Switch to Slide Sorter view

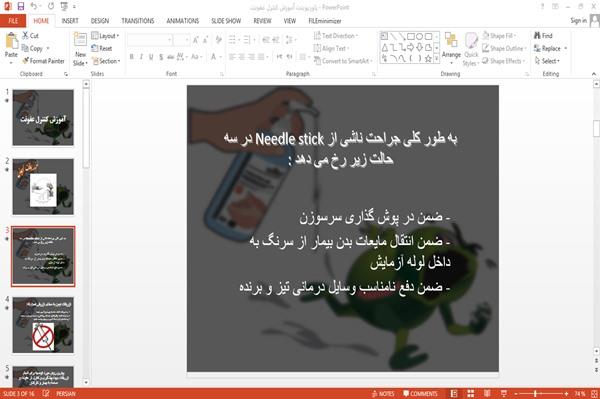[x=471, y=394]
